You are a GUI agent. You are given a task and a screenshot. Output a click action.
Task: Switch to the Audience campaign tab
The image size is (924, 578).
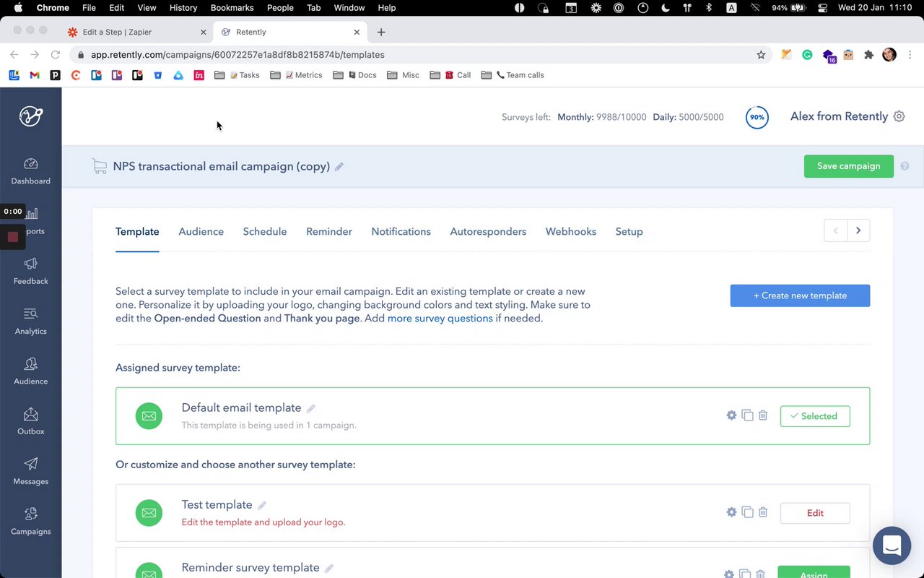click(x=201, y=232)
